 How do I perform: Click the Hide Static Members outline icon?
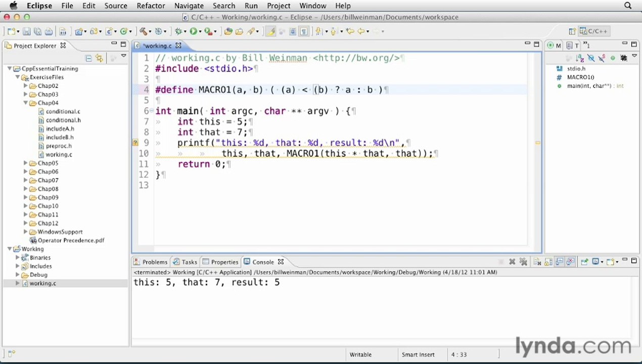point(602,58)
